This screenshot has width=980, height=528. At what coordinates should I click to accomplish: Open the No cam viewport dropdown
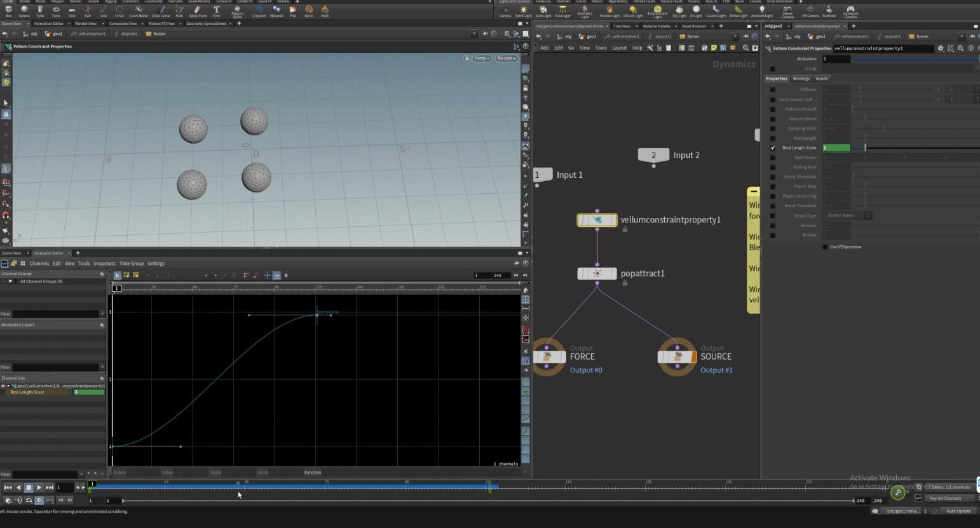click(x=507, y=58)
